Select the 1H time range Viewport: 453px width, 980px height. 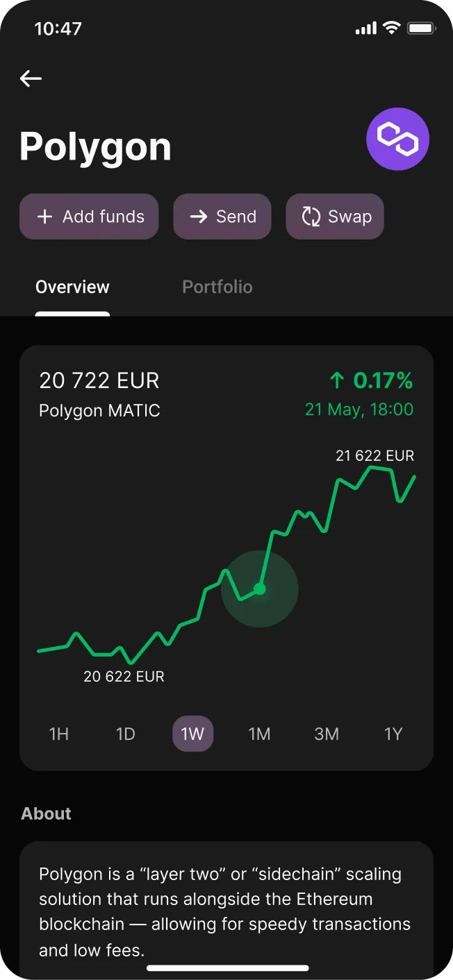(x=59, y=734)
